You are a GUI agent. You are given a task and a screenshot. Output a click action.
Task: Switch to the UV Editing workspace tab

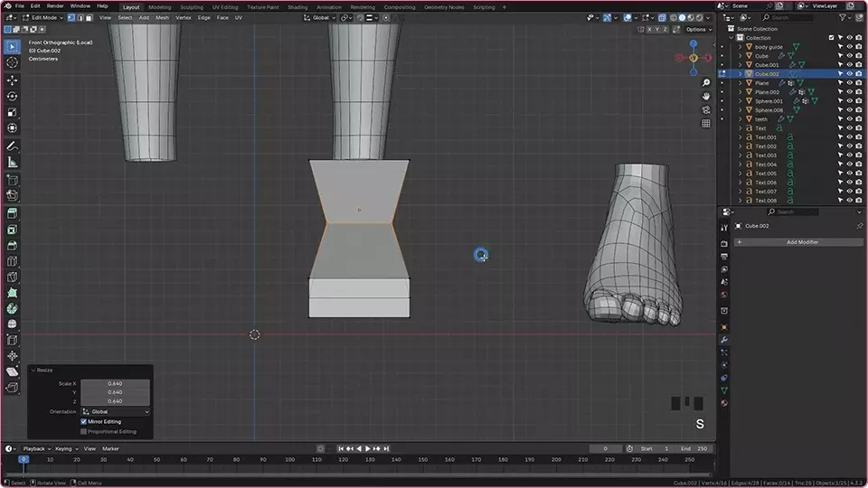pyautogui.click(x=225, y=7)
